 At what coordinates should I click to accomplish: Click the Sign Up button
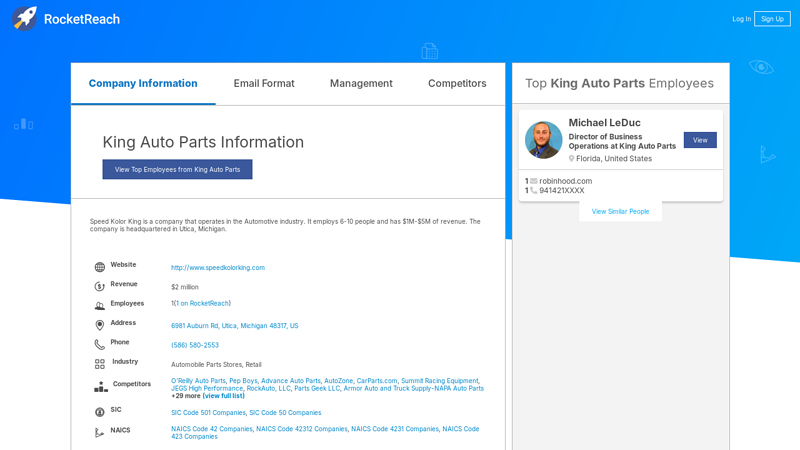pyautogui.click(x=772, y=19)
